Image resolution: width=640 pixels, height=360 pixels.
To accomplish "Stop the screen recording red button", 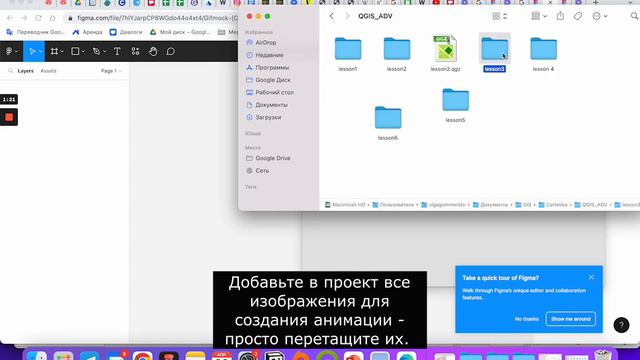I will (9, 117).
